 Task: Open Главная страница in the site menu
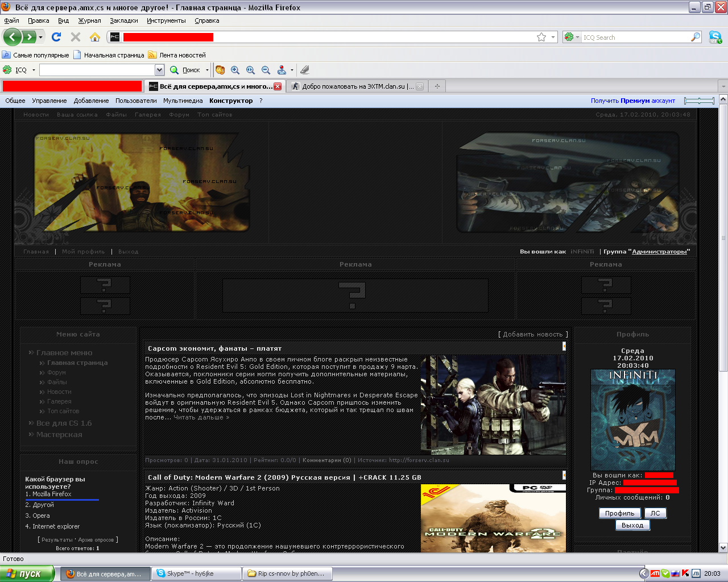[77, 363]
